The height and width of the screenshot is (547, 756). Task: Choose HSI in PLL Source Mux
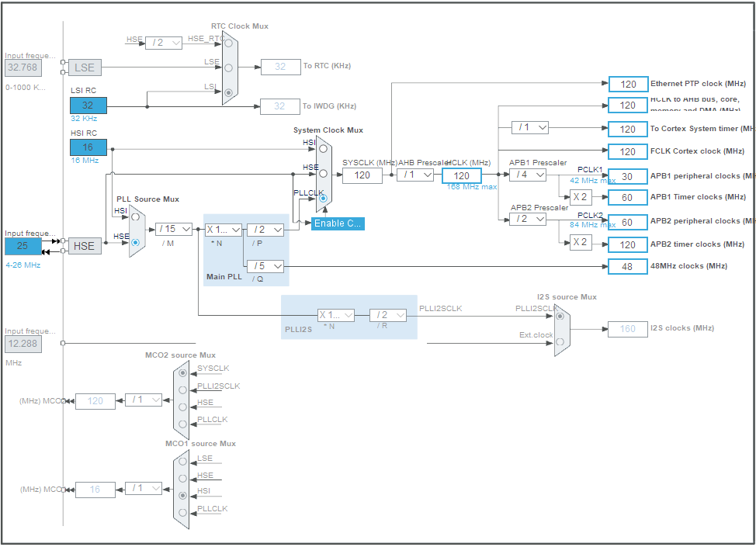136,217
